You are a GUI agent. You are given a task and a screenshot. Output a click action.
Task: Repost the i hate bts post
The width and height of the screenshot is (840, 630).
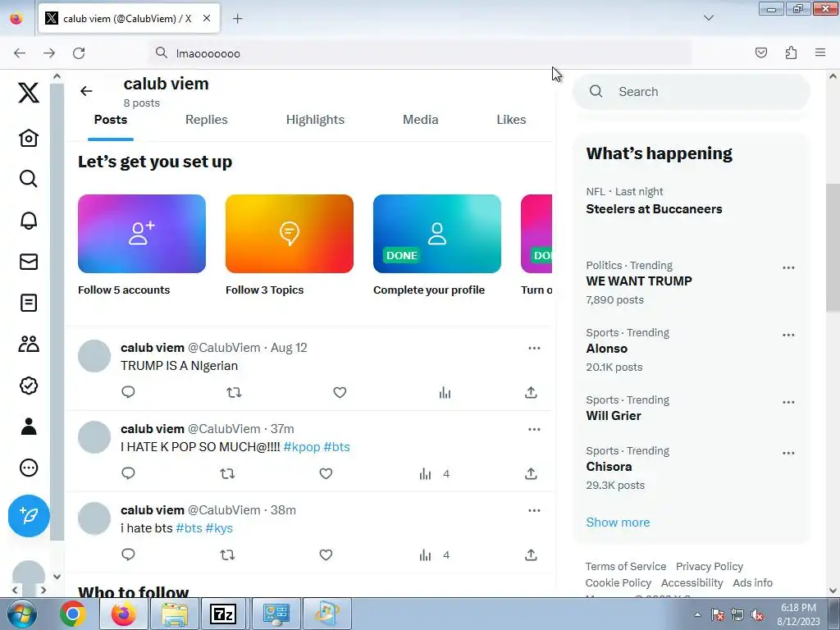point(227,555)
